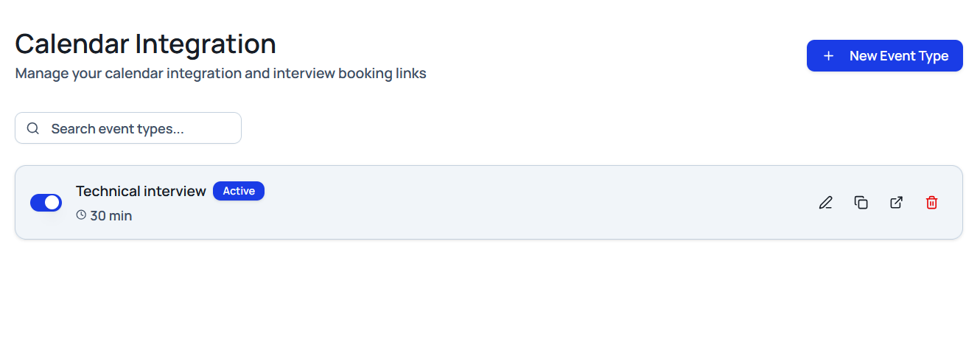Click the Calendar Integration page heading
This screenshot has width=980, height=345.
pyautogui.click(x=145, y=44)
